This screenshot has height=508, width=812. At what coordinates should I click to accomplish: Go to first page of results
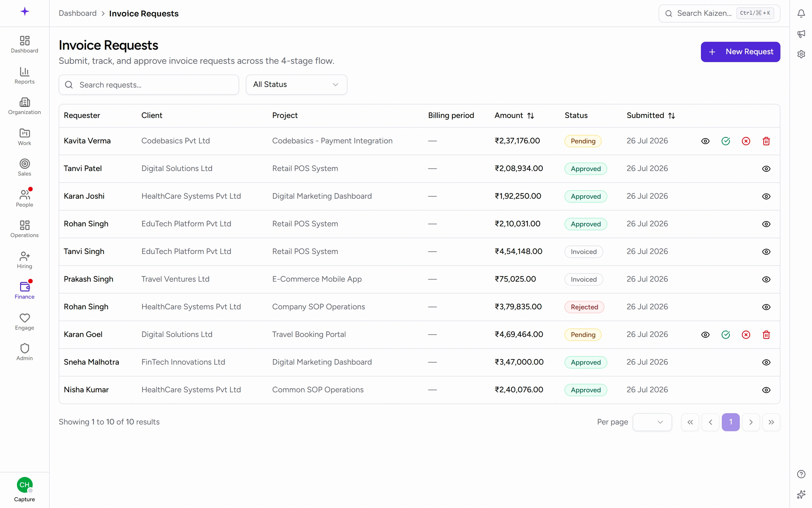tap(690, 422)
